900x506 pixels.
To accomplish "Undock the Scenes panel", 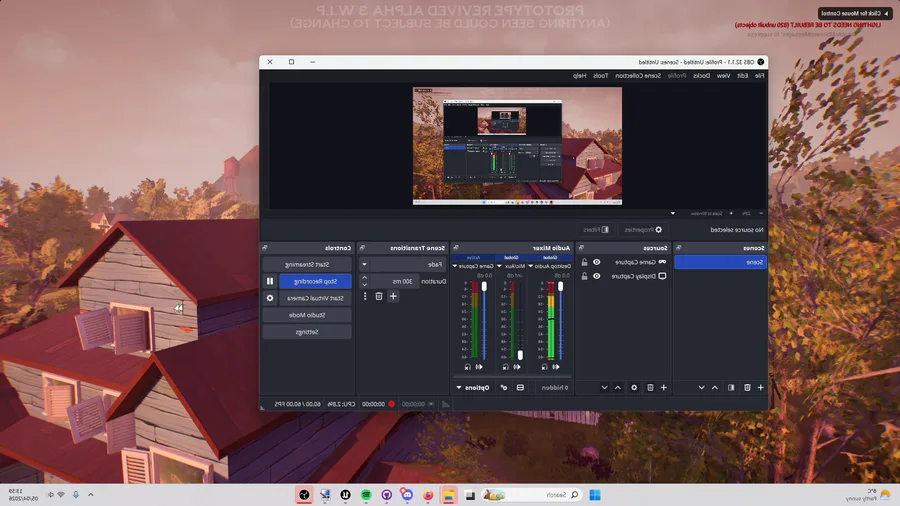I will [x=678, y=248].
